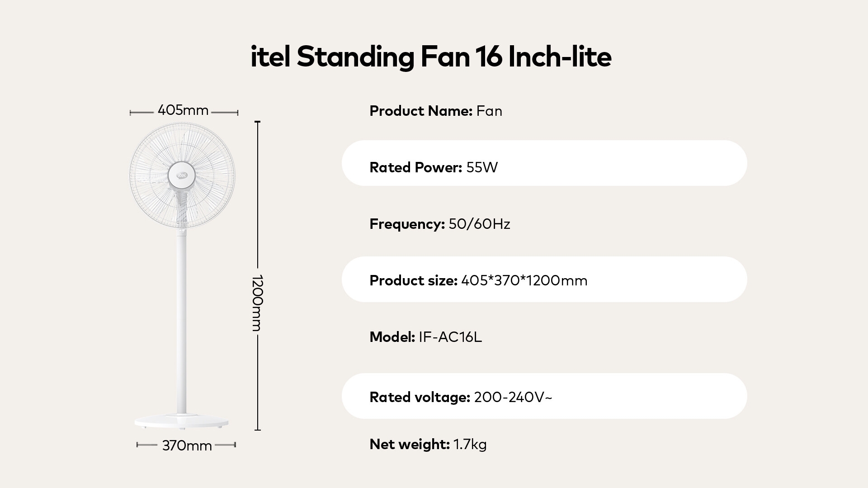Select the 405mm width dimension label
This screenshot has height=488, width=868.
[x=183, y=110]
